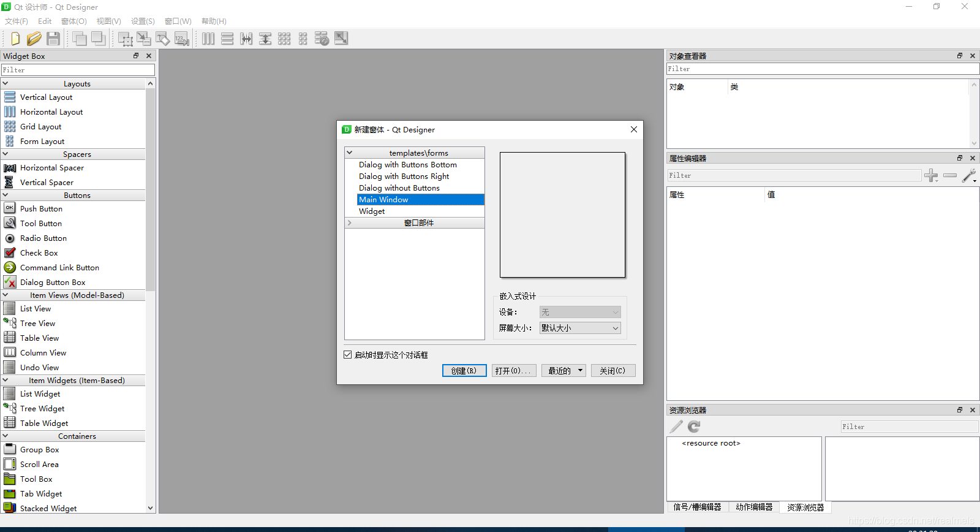Screen dimensions: 980x532
Task: Open the 窗体(O) menu
Action: [x=74, y=21]
